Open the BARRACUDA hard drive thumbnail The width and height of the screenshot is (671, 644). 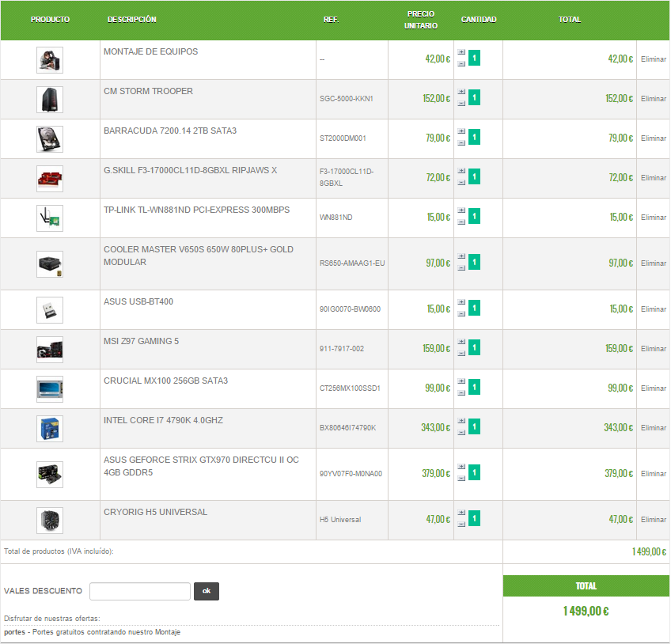coord(50,139)
